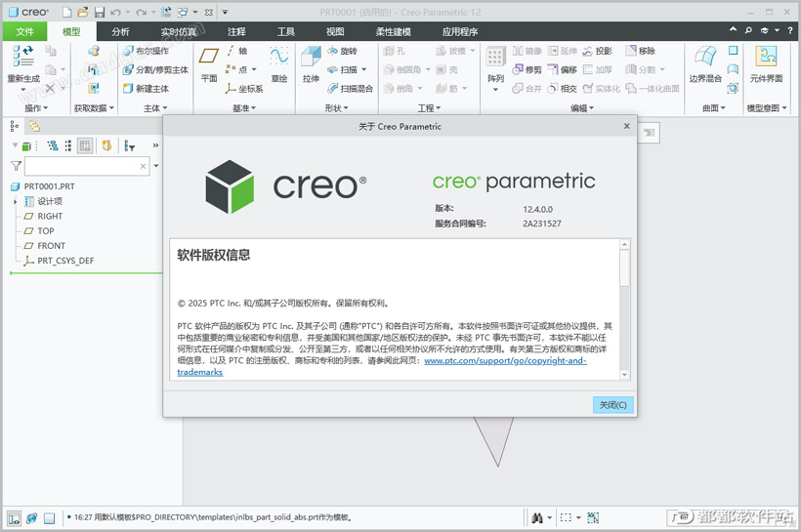Open the 文件 file menu
Viewport: 801px width, 532px height.
point(24,31)
